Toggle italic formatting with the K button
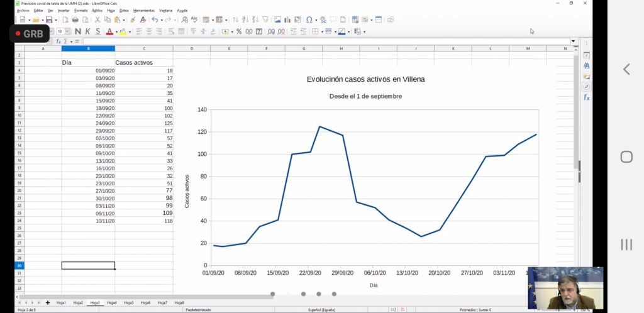The width and height of the screenshot is (644, 313). [x=88, y=31]
